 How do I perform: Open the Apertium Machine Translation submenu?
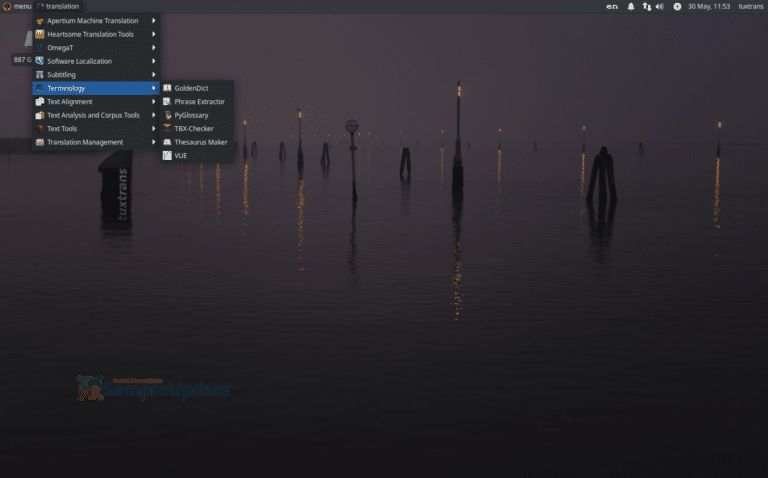pos(96,21)
